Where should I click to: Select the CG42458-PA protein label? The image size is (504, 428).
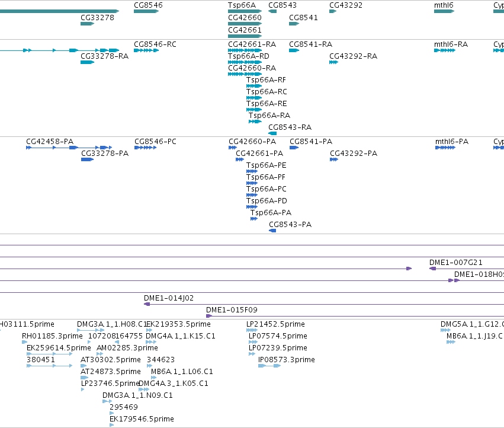pyautogui.click(x=50, y=142)
